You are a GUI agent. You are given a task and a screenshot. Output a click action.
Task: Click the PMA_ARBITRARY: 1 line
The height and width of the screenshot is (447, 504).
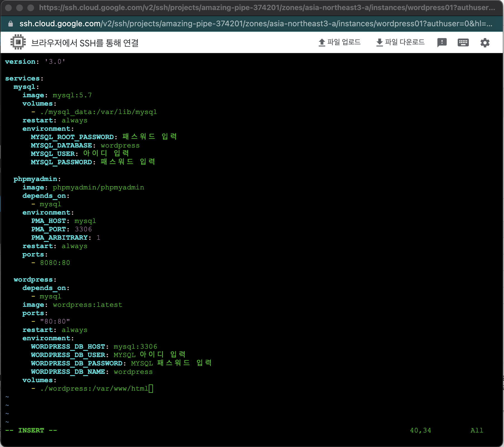(x=66, y=238)
